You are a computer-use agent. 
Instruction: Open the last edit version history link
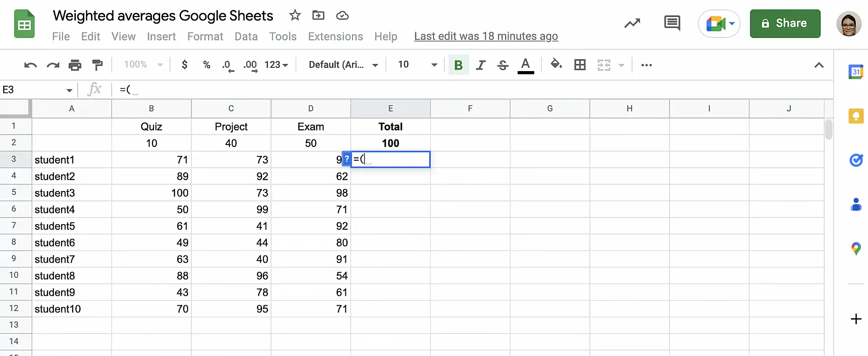[486, 37]
